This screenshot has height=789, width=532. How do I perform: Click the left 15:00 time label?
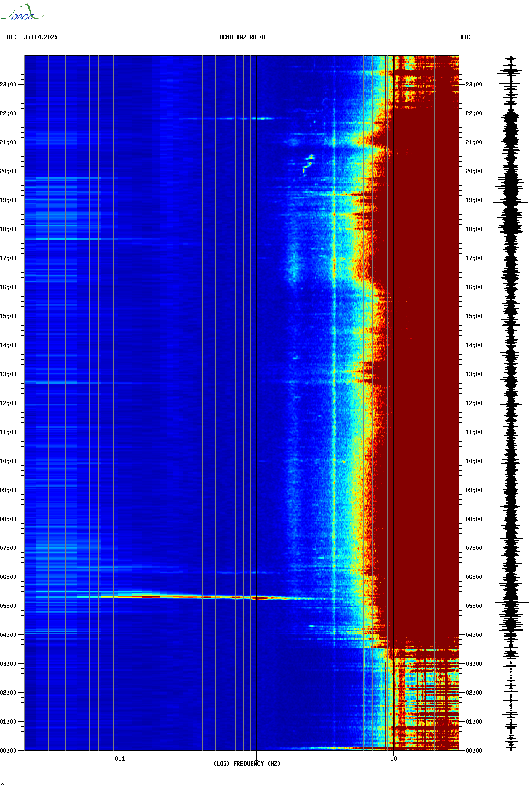point(8,316)
